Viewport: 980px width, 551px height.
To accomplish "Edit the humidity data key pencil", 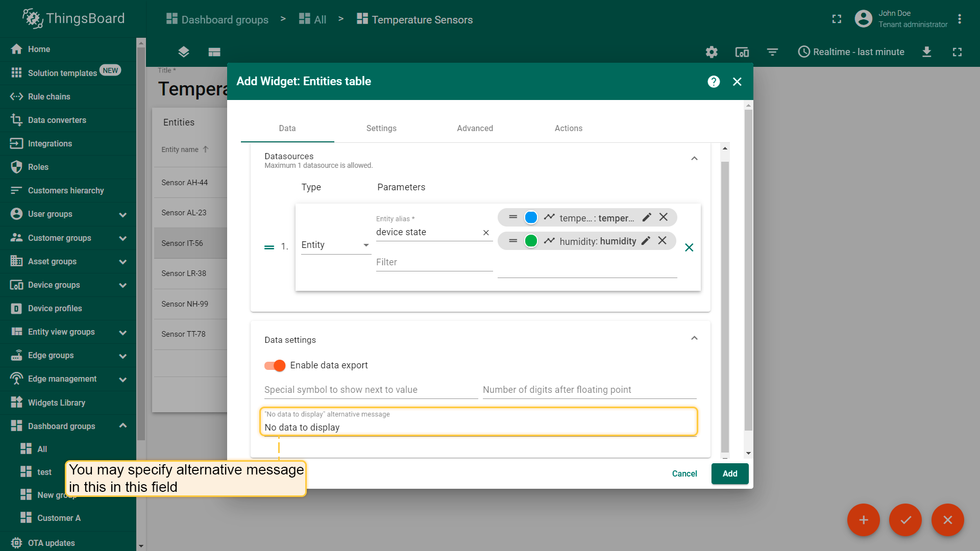I will [x=646, y=241].
